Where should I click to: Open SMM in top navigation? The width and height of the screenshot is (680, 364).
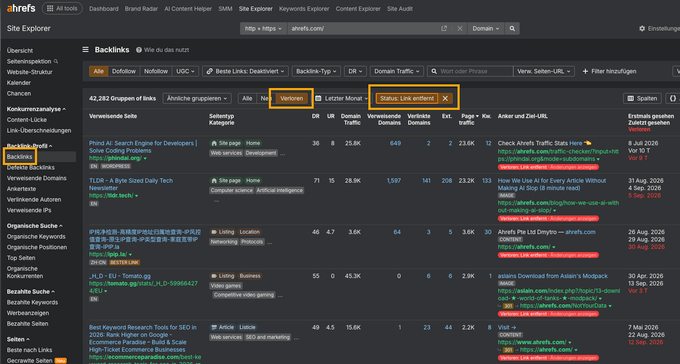(226, 9)
